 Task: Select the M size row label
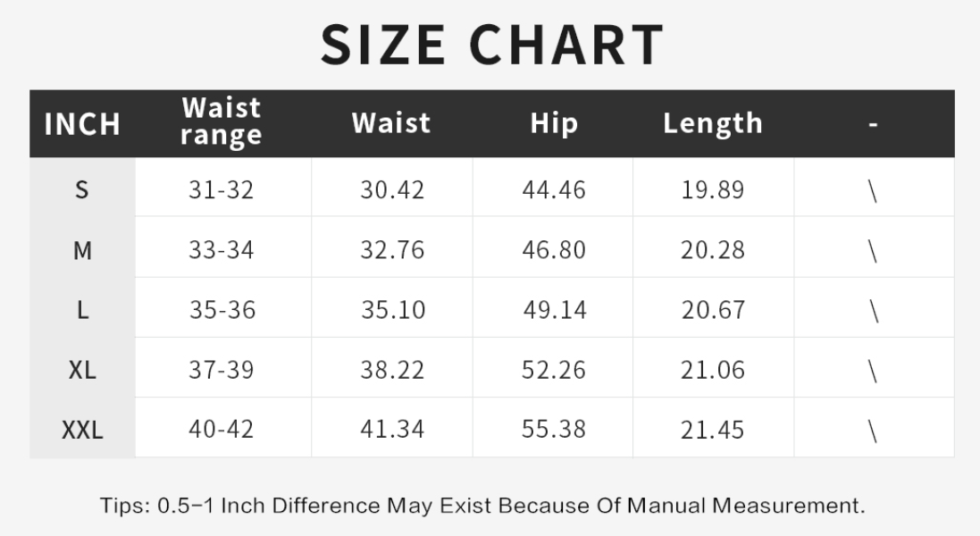(x=82, y=250)
